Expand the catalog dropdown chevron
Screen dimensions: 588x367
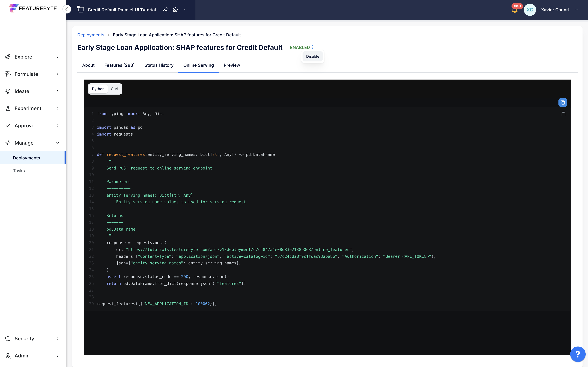click(185, 10)
